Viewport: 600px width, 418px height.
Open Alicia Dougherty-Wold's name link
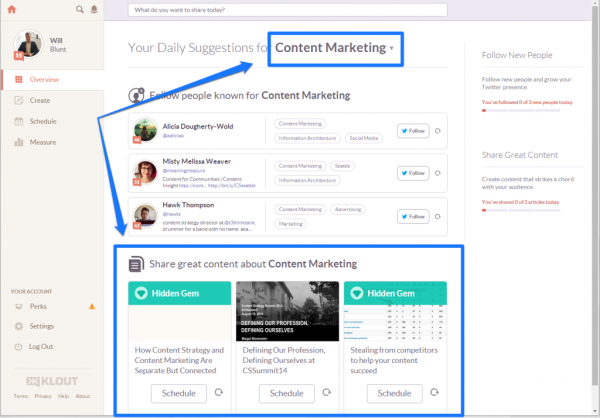(198, 126)
